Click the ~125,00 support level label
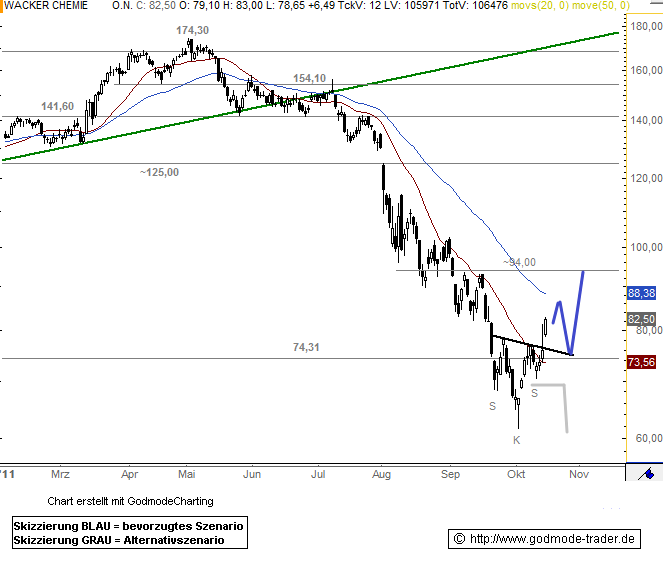This screenshot has width=663, height=566. click(x=159, y=172)
